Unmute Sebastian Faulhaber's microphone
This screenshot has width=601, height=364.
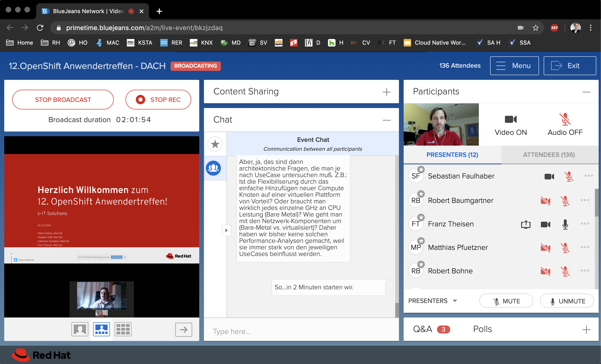pos(569,176)
